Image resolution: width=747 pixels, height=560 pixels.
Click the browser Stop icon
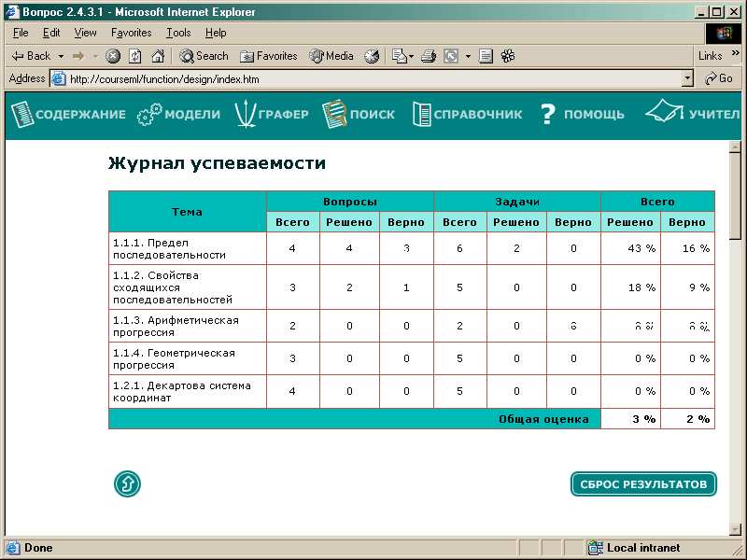113,56
